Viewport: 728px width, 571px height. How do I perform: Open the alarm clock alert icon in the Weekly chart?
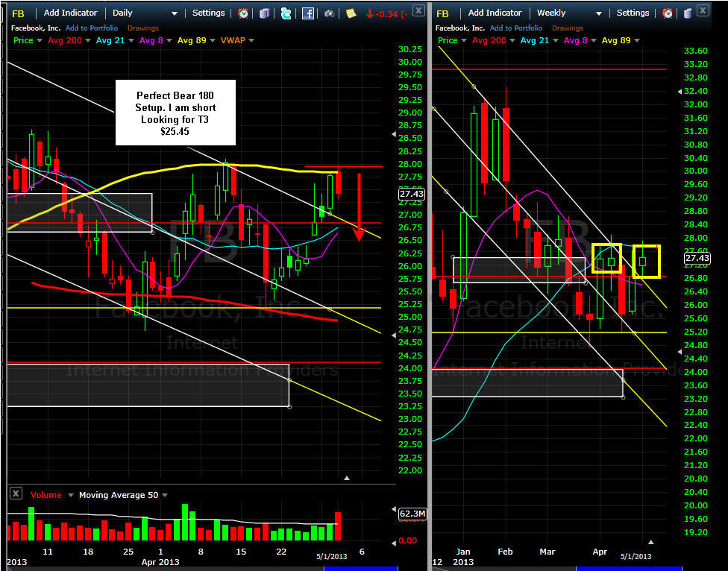(x=668, y=13)
